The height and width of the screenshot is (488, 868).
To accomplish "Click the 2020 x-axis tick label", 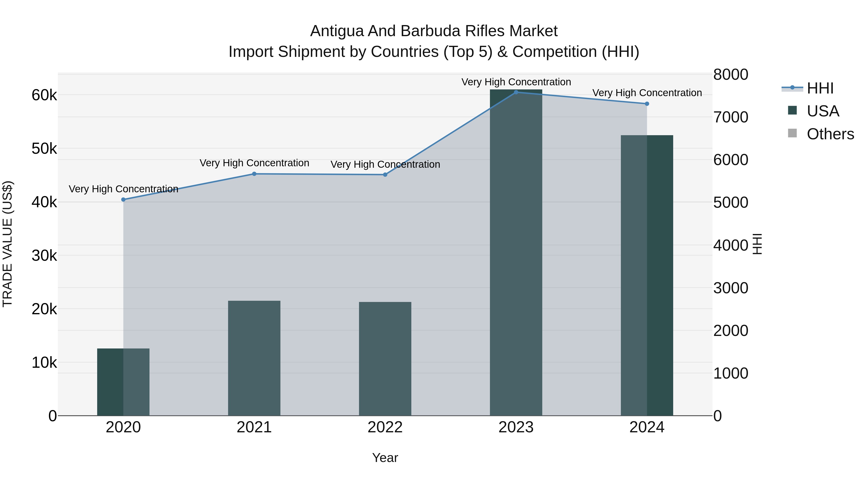I will 123,427.
